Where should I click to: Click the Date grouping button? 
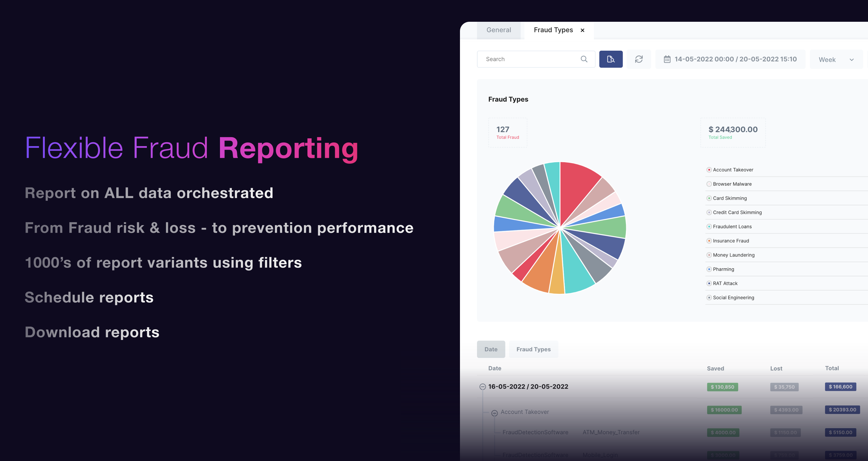491,349
